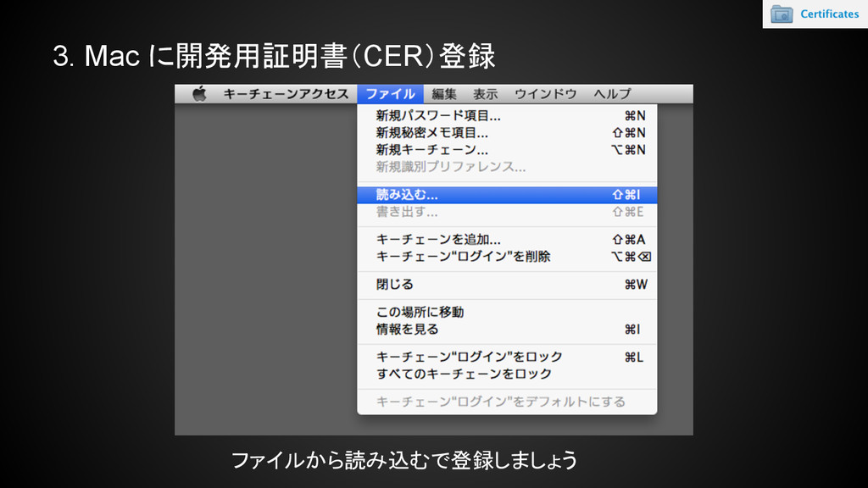Choose 情報を見る menu entry
The width and height of the screenshot is (868, 488).
pos(507,330)
